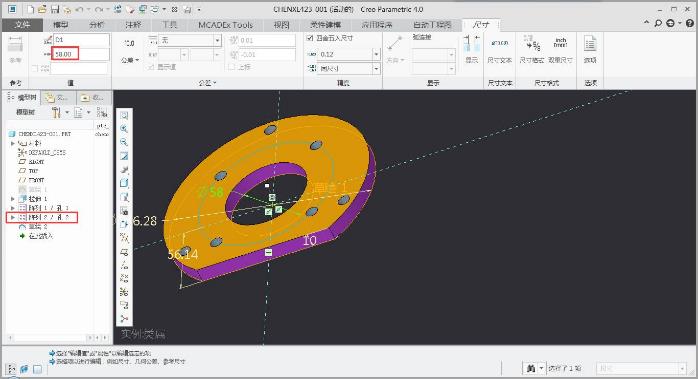Click the Open folder icon in top toolbar

42,9
